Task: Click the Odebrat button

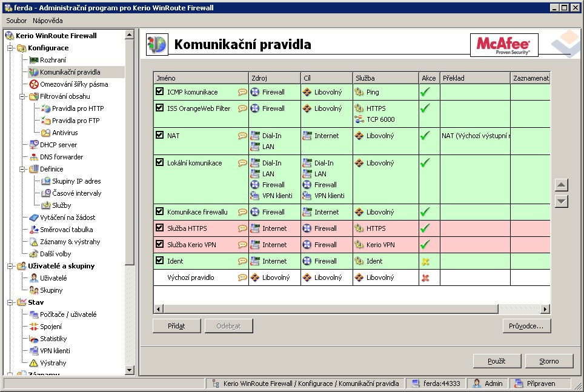Action: [x=228, y=326]
